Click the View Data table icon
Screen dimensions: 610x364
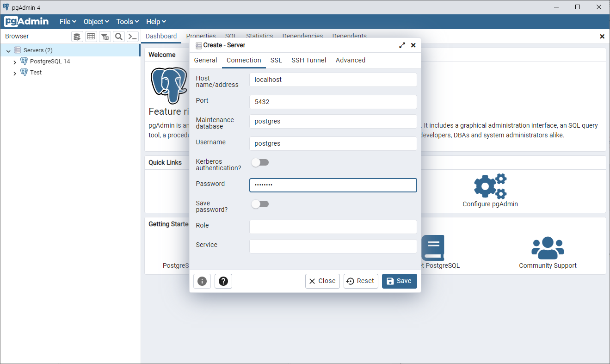(91, 37)
